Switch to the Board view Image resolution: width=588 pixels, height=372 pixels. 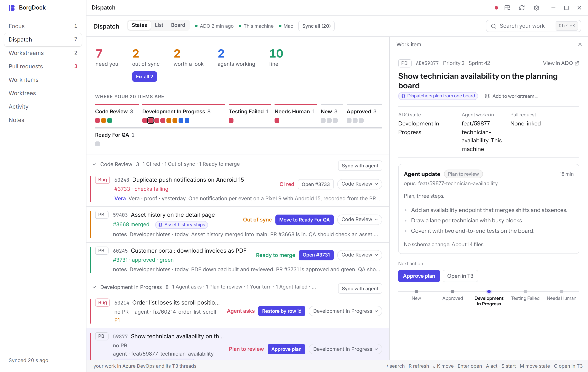click(x=178, y=25)
